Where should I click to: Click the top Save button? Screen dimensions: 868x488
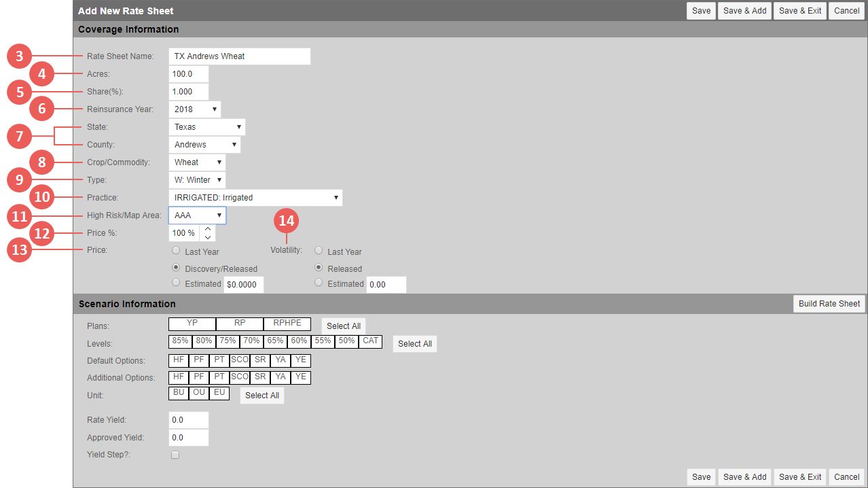pos(701,11)
